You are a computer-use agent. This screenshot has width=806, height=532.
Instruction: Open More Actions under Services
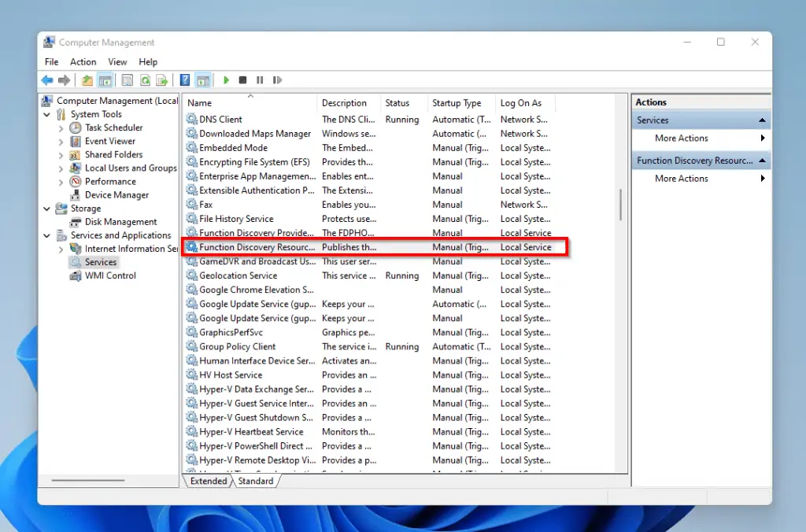pos(682,139)
